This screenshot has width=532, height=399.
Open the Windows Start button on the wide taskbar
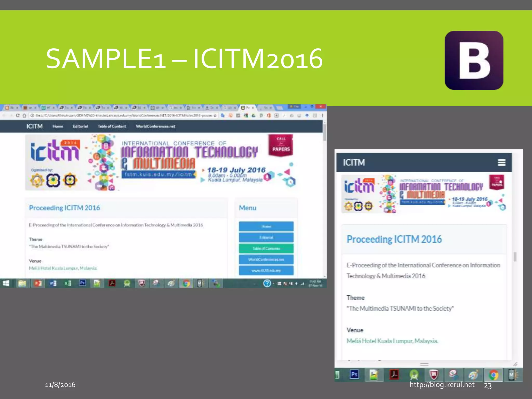point(6,283)
